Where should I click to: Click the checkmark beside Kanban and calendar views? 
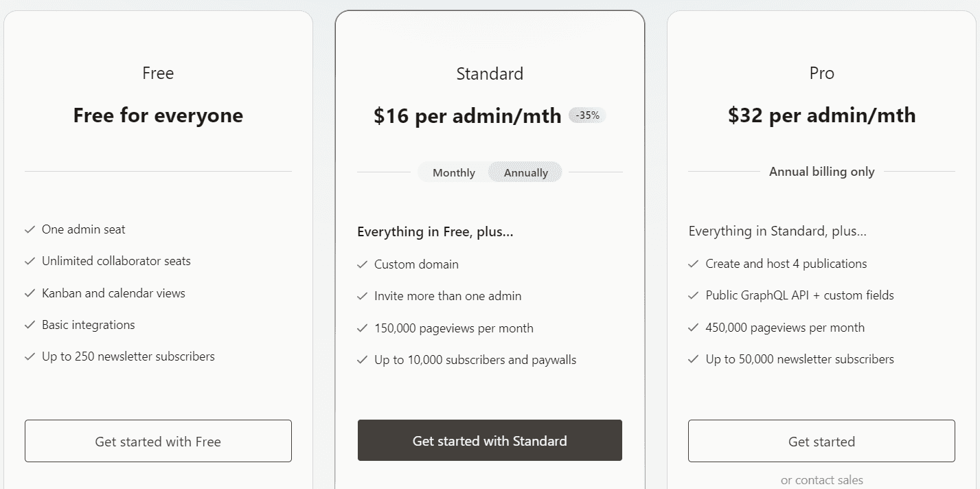29,293
